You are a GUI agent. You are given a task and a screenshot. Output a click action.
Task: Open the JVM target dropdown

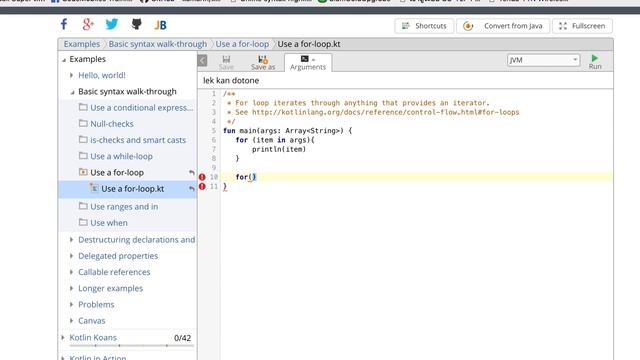[543, 60]
